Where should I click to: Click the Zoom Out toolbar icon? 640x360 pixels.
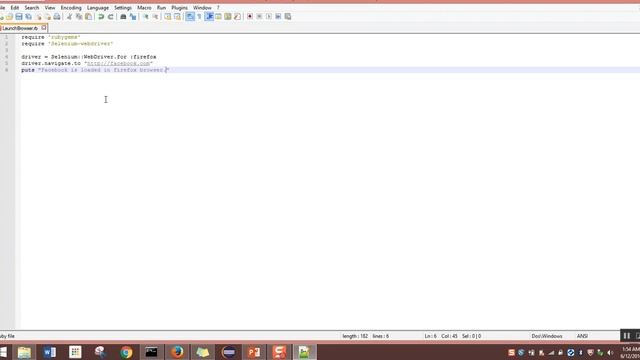click(155, 17)
